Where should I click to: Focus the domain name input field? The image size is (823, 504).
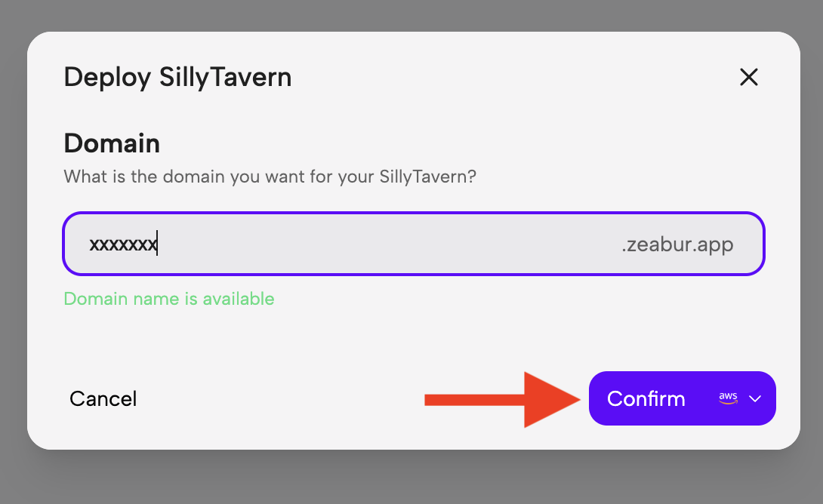coord(378,244)
